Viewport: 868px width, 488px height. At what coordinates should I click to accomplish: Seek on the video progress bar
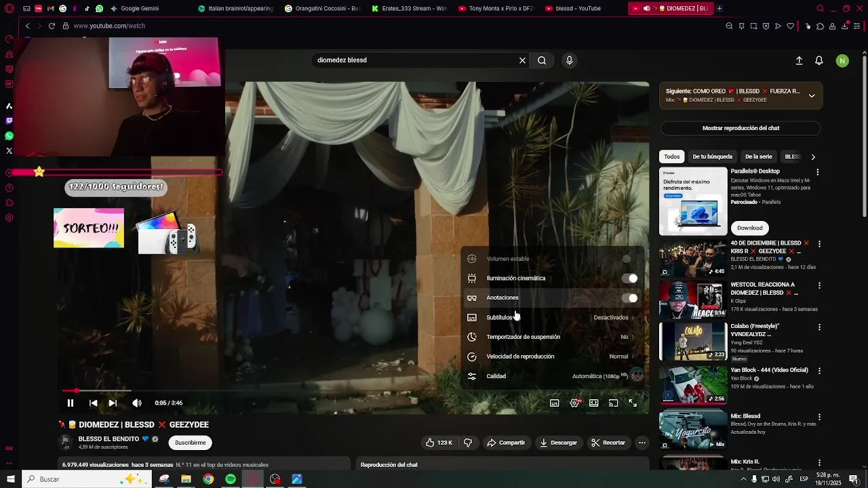tap(353, 390)
